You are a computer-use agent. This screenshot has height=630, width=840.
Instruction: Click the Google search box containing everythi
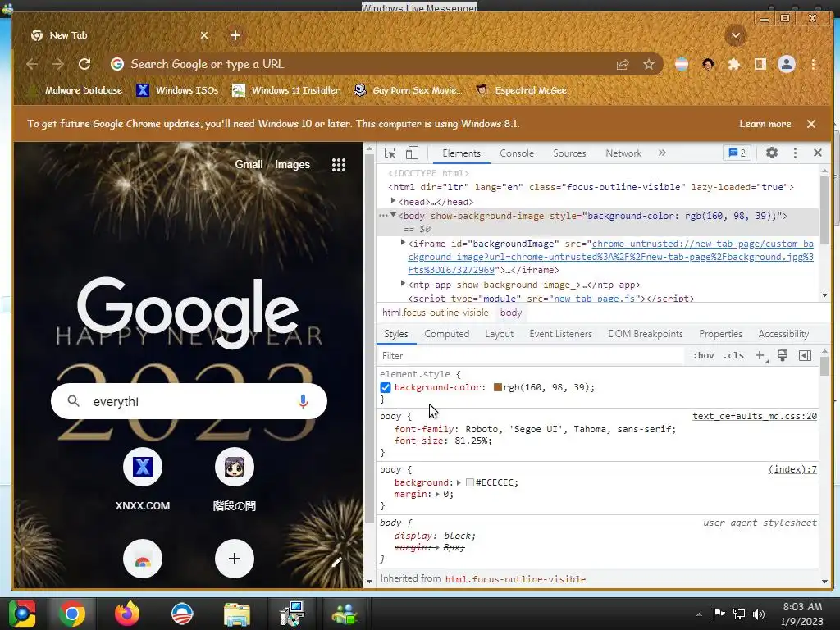pyautogui.click(x=189, y=401)
